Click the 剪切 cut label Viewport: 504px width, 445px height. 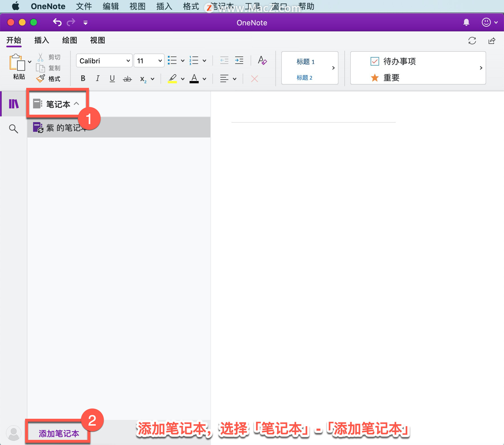click(x=54, y=57)
